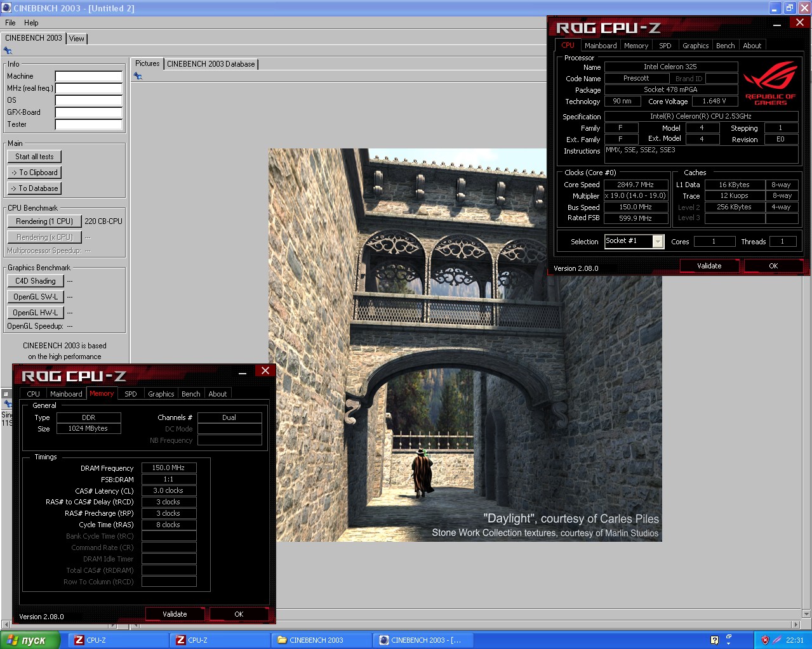Viewport: 812px width, 649px height.
Task: Click the MHz (real freq.) input field
Action: pos(88,88)
